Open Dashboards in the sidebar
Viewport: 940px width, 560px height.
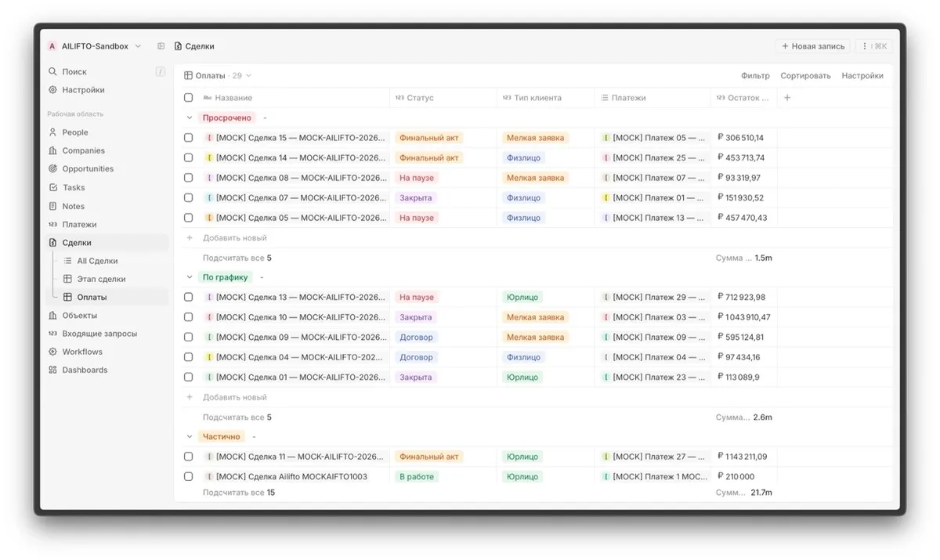(85, 370)
